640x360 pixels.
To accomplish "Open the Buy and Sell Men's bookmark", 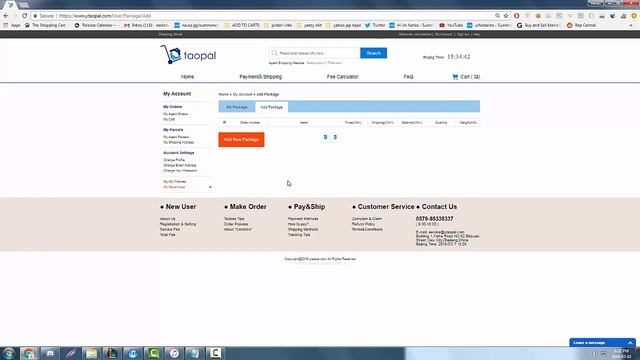I will [x=538, y=25].
